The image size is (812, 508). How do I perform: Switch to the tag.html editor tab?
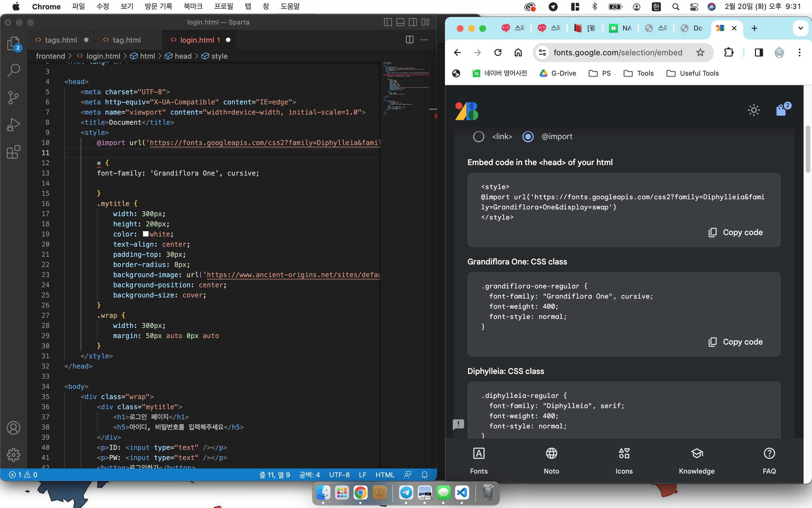coord(127,40)
